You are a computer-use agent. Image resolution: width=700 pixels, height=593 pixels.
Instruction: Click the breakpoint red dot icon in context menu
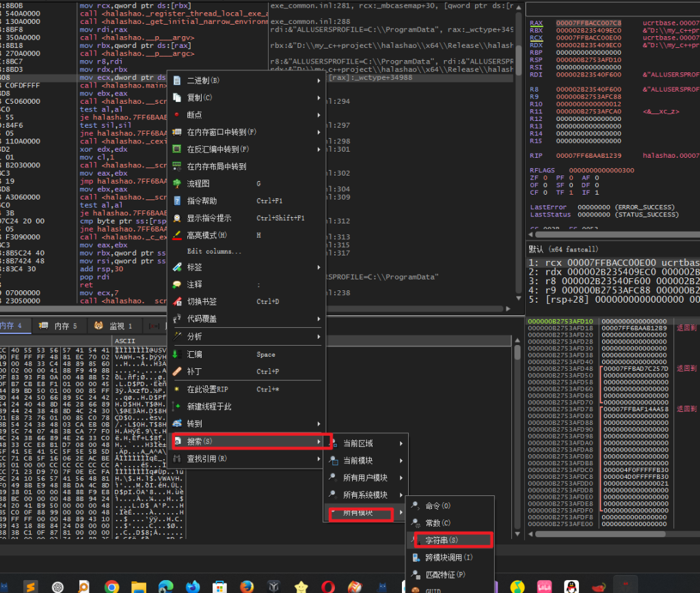pyautogui.click(x=177, y=115)
